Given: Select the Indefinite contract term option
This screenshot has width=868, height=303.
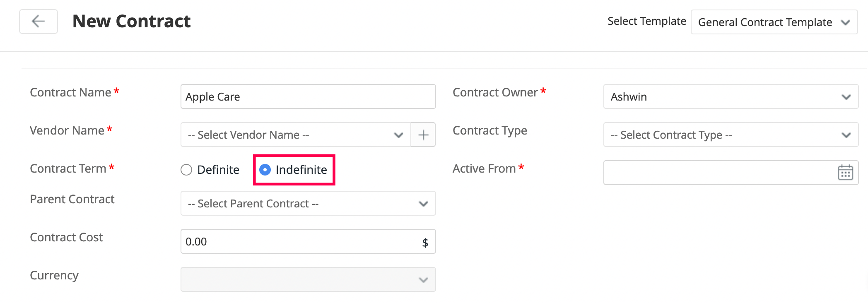Looking at the screenshot, I should click(265, 170).
